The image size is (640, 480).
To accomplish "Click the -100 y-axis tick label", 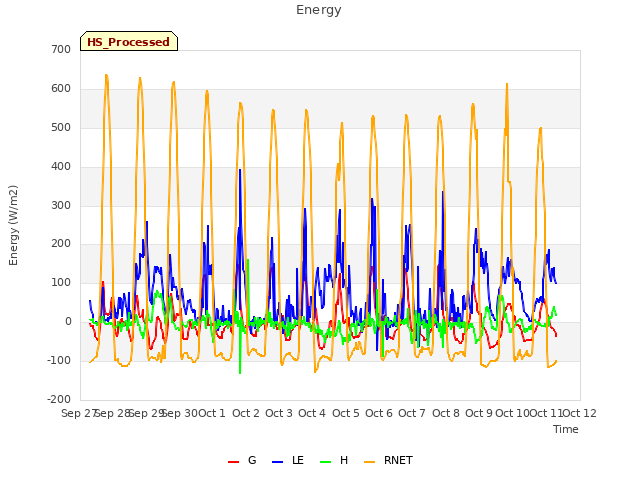I will [59, 360].
